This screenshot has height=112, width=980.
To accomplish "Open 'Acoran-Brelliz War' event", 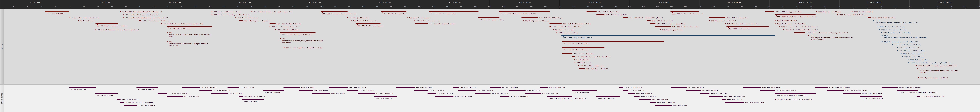I will (597, 69).
